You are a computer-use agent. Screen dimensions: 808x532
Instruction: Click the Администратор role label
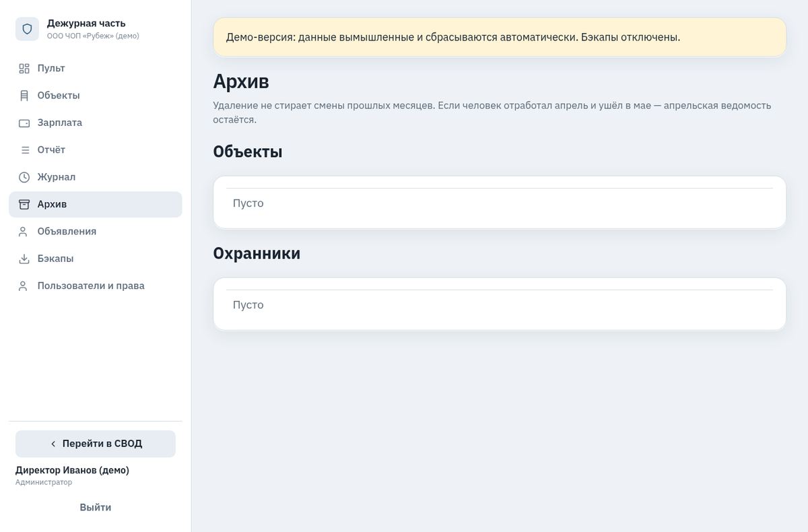tap(44, 482)
